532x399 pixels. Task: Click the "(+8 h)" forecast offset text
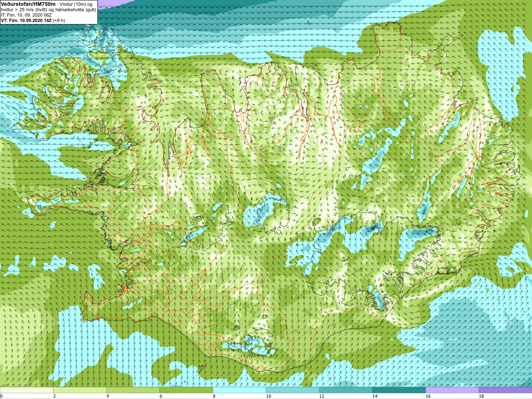[59, 20]
